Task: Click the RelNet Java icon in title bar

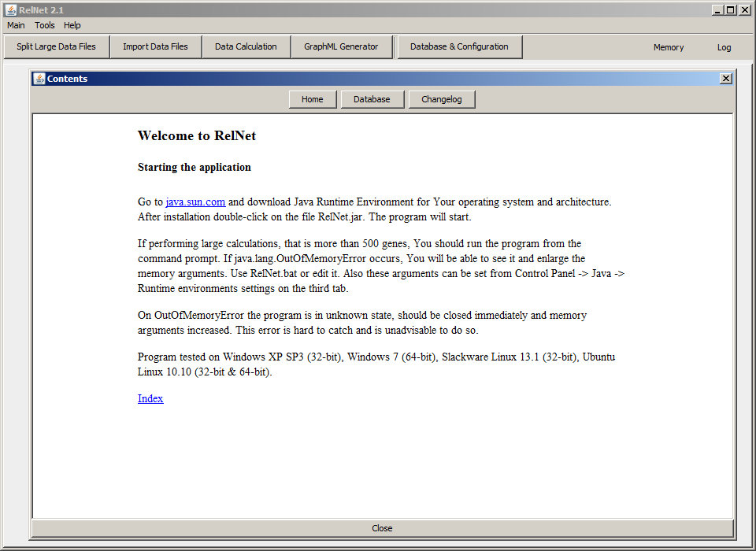Action: (10, 9)
